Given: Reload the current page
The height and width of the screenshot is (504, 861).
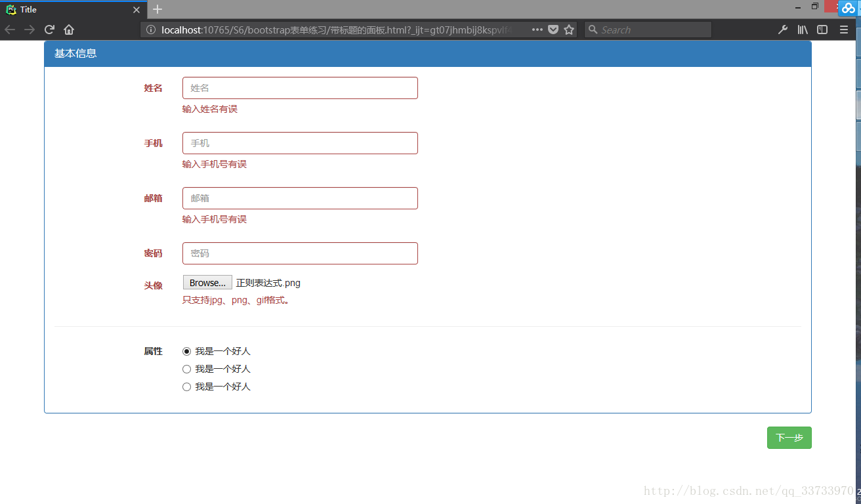Looking at the screenshot, I should coord(49,30).
